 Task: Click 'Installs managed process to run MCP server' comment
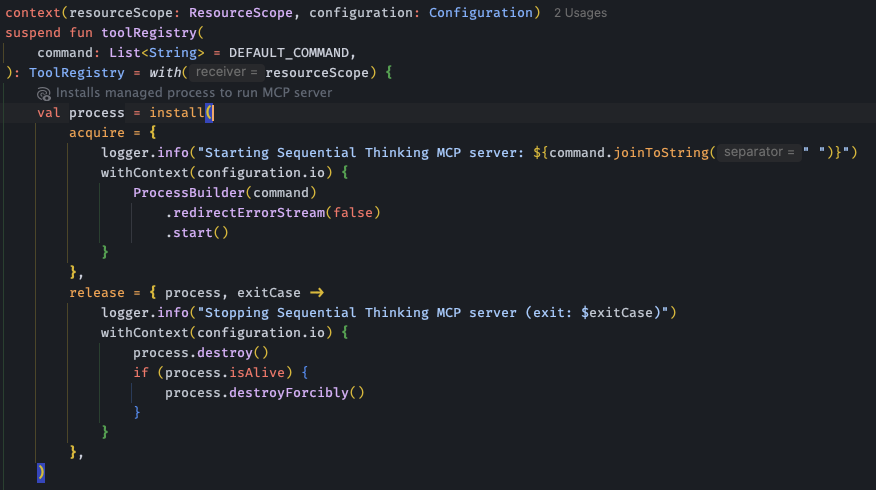(194, 93)
